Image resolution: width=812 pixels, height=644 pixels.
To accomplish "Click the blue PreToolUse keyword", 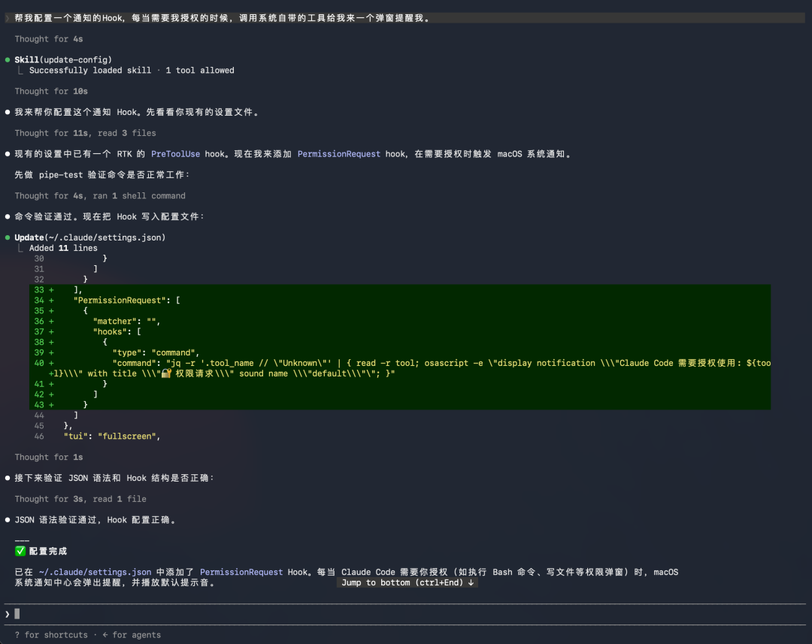I will pyautogui.click(x=175, y=154).
